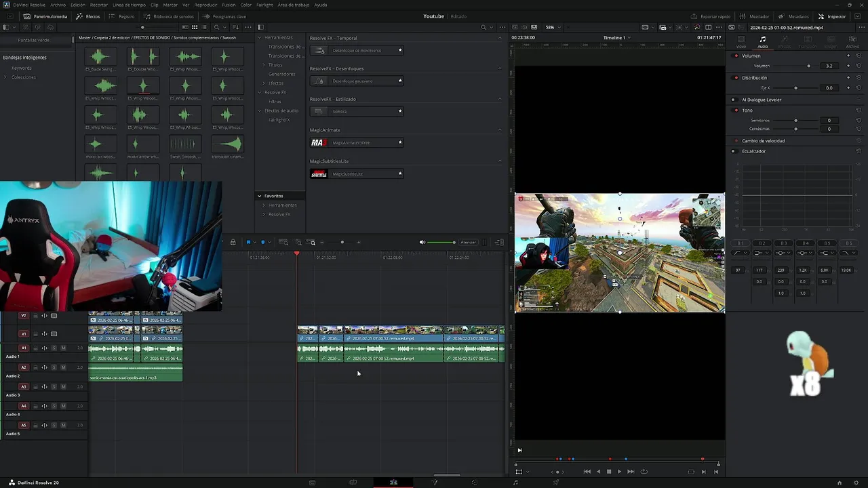Screen dimensions: 868x488
Task: Select the Generadores category
Action: pos(281,74)
